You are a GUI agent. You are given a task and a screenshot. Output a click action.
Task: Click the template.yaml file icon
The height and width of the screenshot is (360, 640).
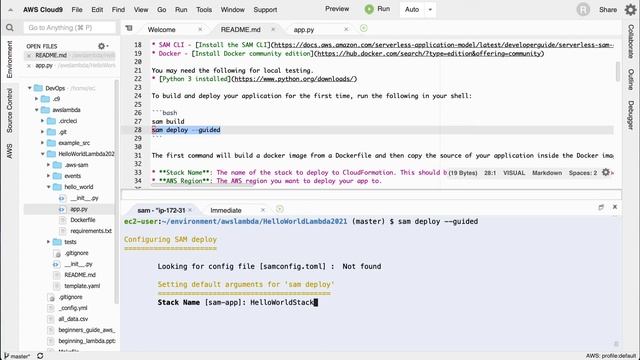point(56,286)
